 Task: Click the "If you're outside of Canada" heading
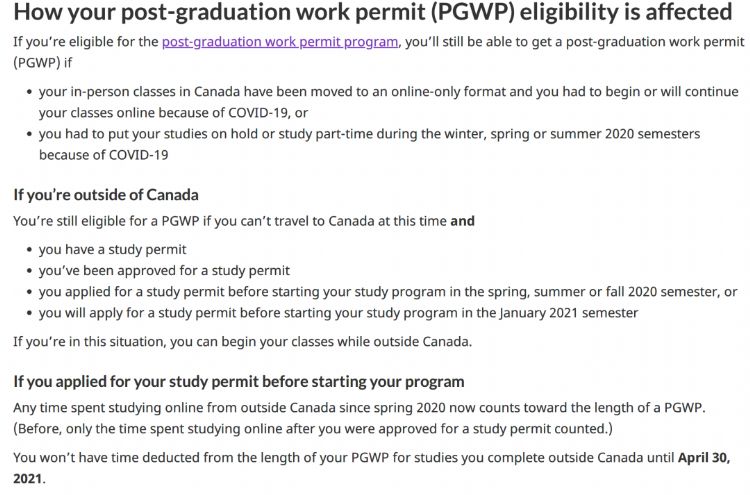pyautogui.click(x=105, y=194)
